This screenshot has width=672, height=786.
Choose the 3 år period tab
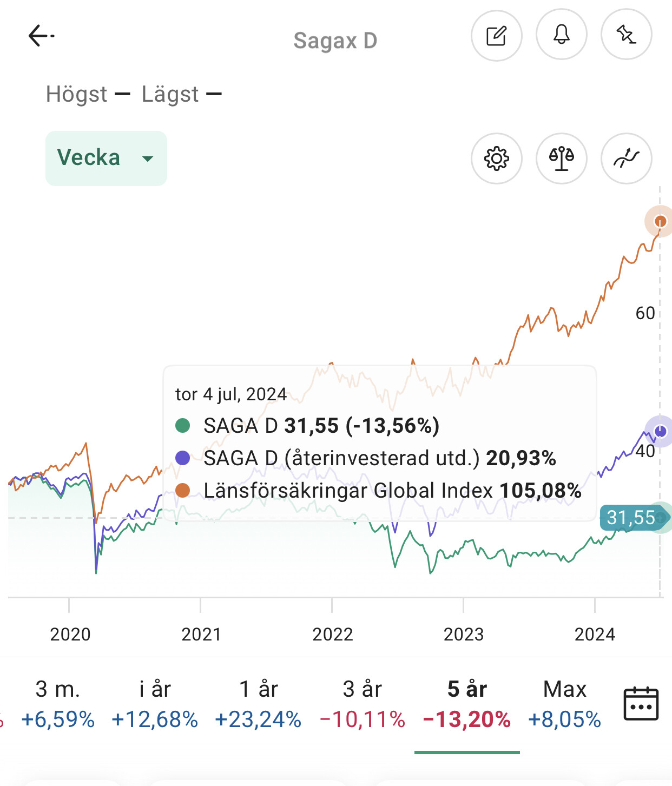click(x=362, y=704)
